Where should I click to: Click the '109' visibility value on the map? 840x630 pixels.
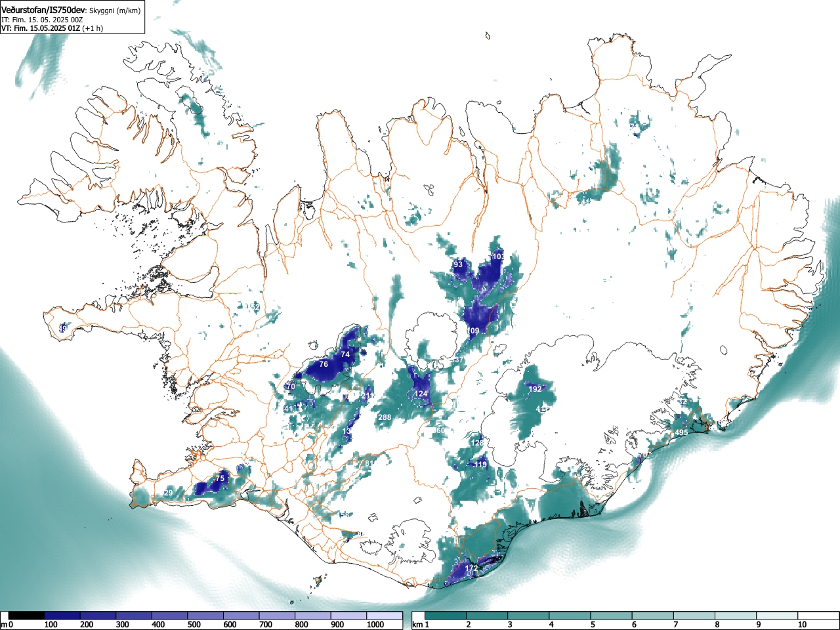pos(473,331)
